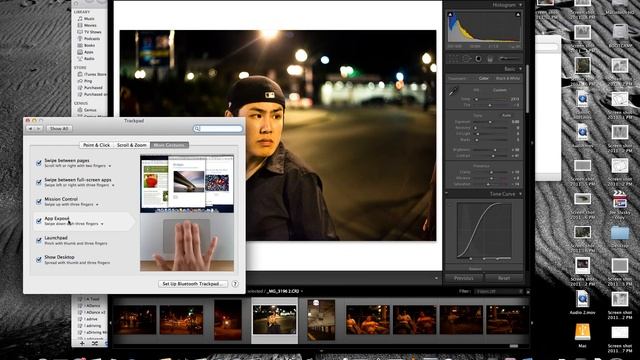The height and width of the screenshot is (360, 640).
Task: Uncheck Swipe between full-screen apps
Action: coord(39,182)
